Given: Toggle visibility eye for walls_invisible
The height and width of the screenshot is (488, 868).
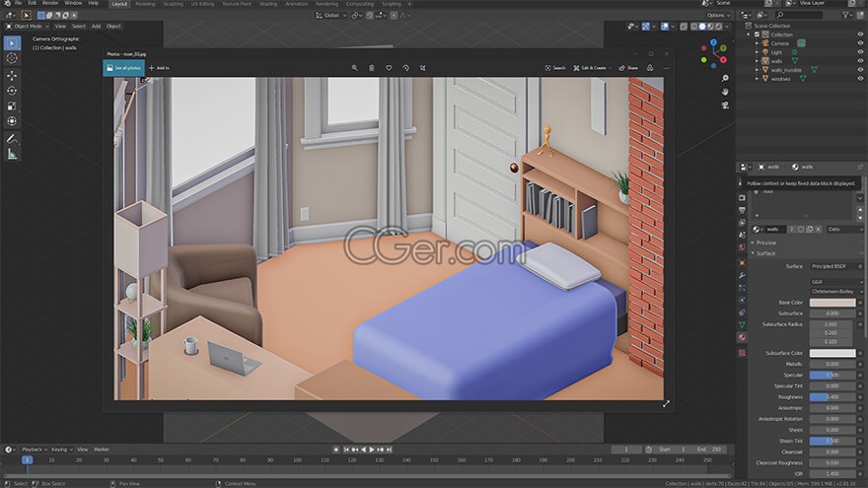Looking at the screenshot, I should pos(860,70).
